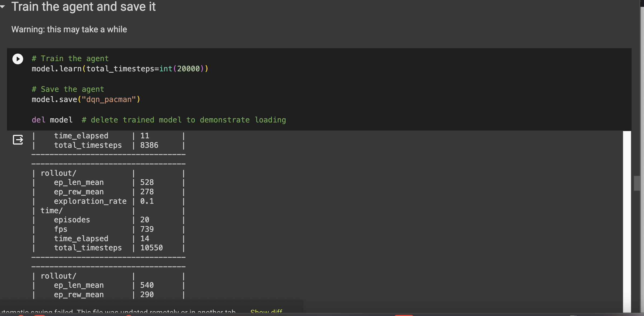Click the exploration_rate row in the output

(x=90, y=201)
